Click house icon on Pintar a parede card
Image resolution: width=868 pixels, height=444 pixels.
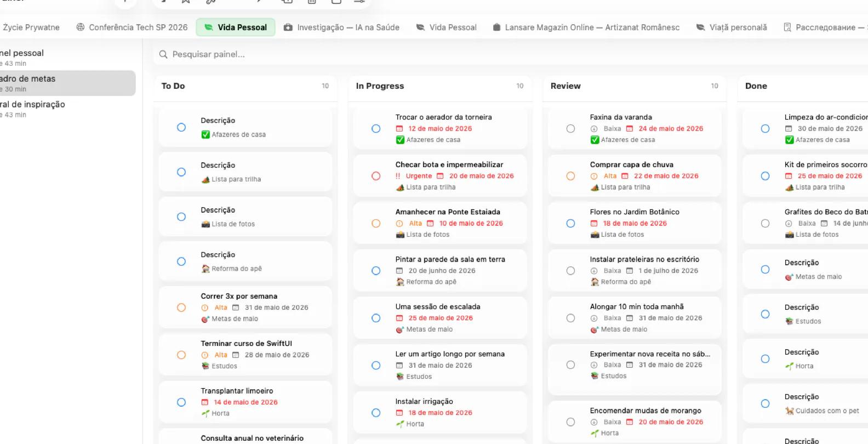click(x=400, y=282)
